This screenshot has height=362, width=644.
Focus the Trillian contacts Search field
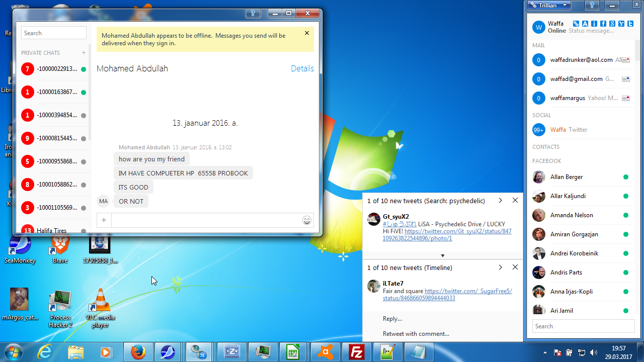click(584, 326)
